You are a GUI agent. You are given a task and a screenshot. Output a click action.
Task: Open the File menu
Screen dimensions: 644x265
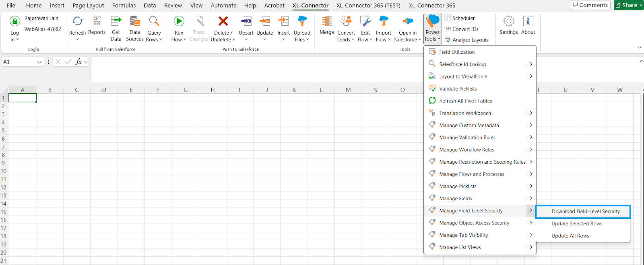coord(11,6)
